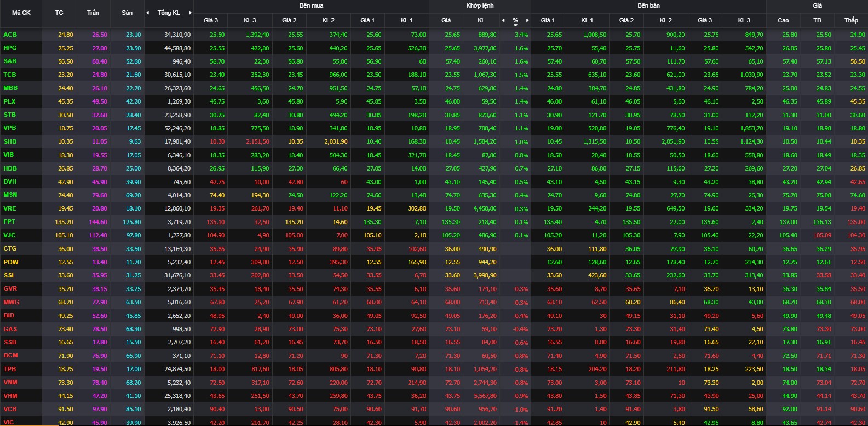Open the VRE stock symbol
The image size is (868, 426).
click(x=10, y=208)
